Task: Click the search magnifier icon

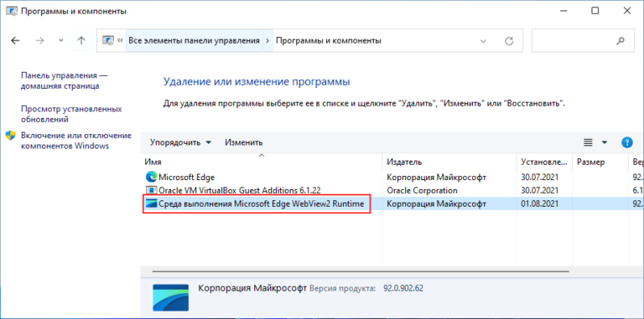Action: point(621,40)
